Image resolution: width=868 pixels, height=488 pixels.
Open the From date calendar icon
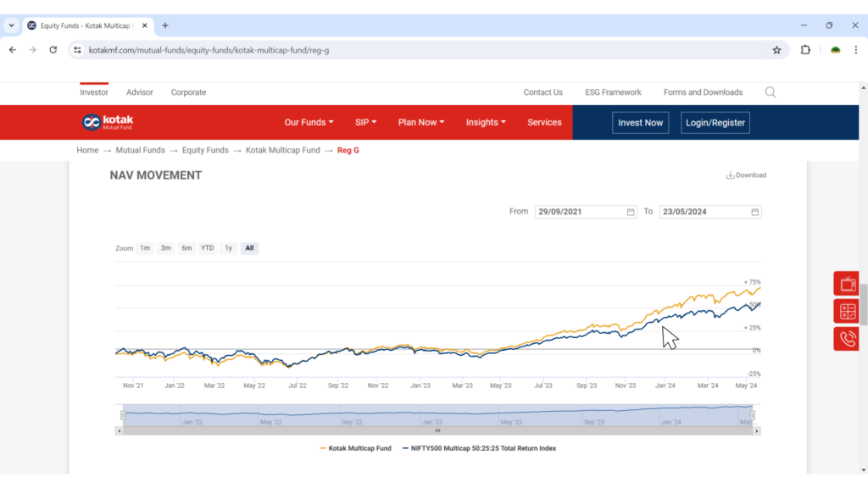click(x=631, y=212)
